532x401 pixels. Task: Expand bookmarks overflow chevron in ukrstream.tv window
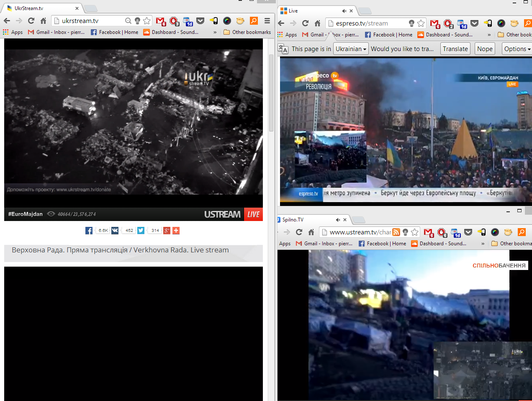(215, 32)
